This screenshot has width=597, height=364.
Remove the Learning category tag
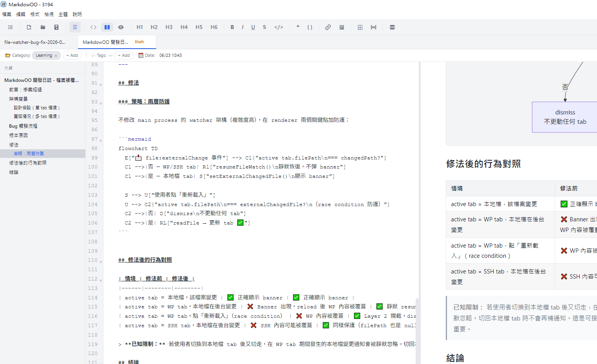(x=56, y=56)
